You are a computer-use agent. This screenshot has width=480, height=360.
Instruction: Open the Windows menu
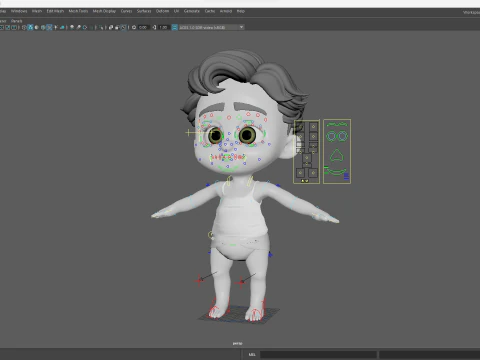point(19,11)
